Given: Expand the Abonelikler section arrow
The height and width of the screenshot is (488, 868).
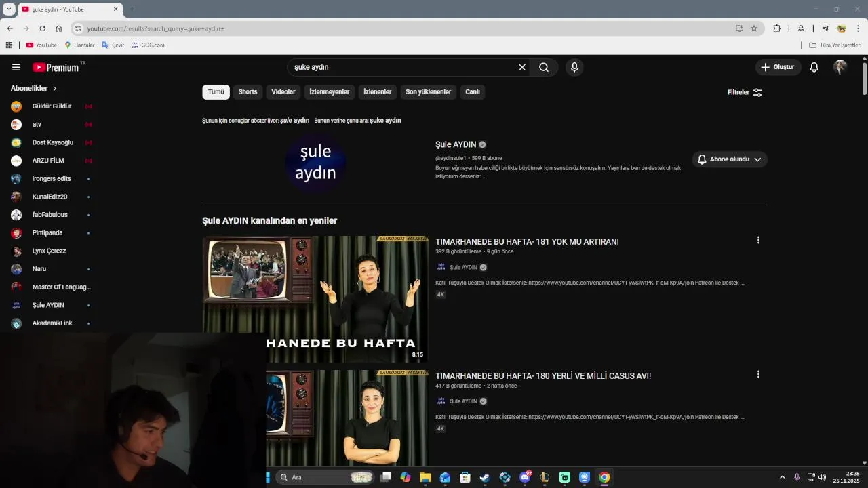Looking at the screenshot, I should click(x=55, y=89).
